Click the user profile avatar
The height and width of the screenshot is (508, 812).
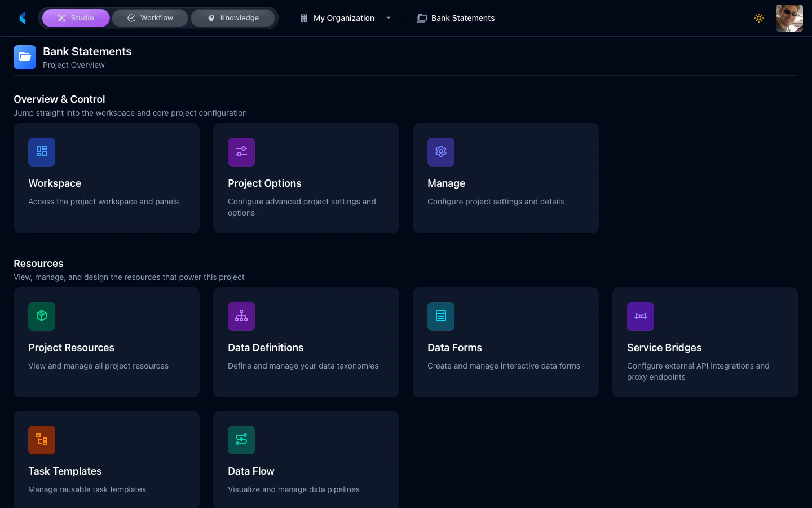[789, 18]
